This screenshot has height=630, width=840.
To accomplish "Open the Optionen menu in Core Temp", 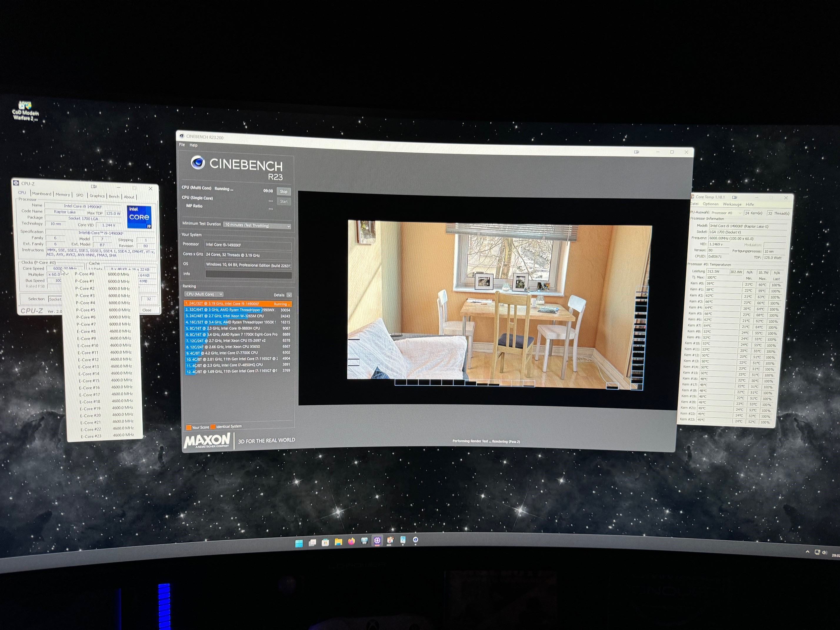I will pyautogui.click(x=710, y=204).
